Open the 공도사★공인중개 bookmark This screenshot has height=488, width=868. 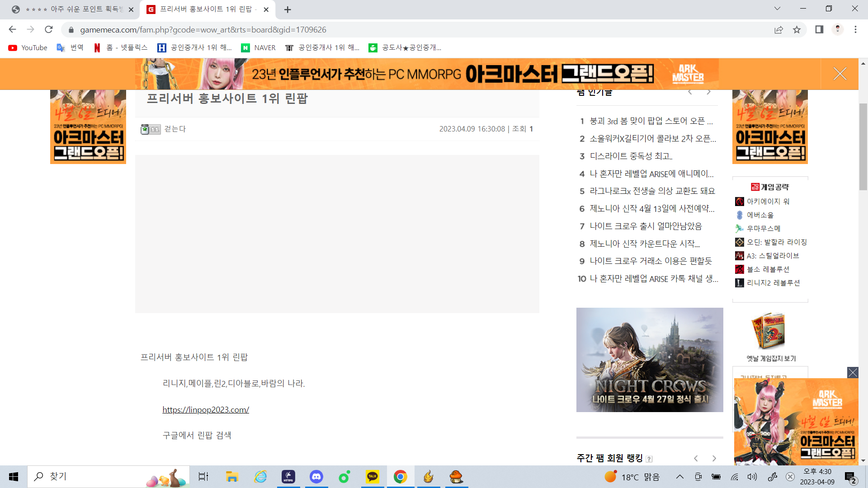(x=405, y=48)
